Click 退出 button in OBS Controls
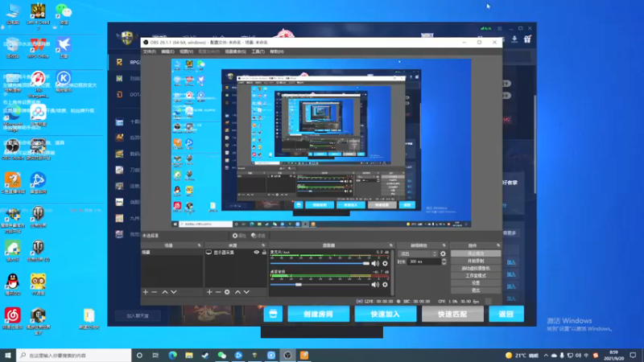 476,290
